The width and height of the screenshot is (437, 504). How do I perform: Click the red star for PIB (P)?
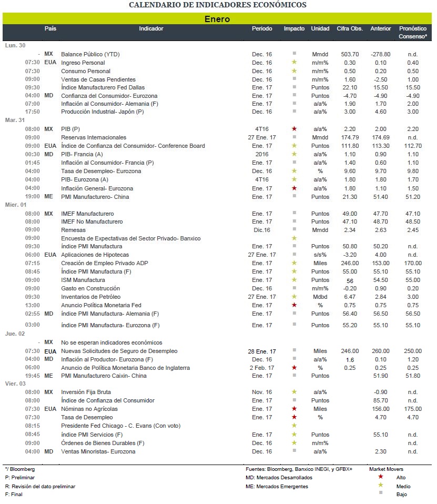[x=294, y=128]
